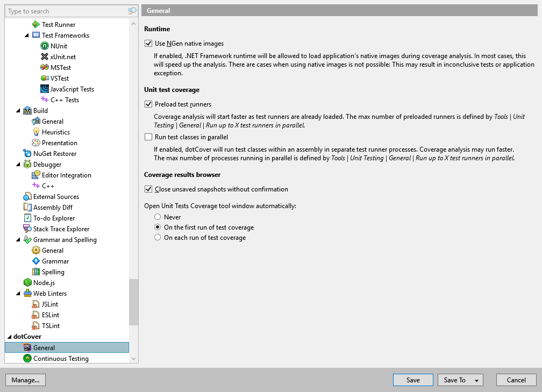This screenshot has width=542, height=392.
Task: Click the NuGet Restorer icon
Action: tap(27, 153)
